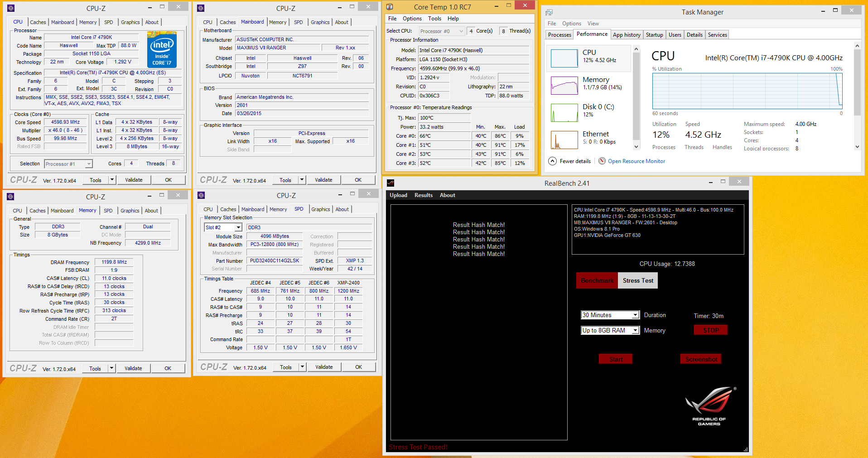The height and width of the screenshot is (458, 868).
Task: Click the Tools button in CPU-Z Memory window
Action: tap(95, 368)
